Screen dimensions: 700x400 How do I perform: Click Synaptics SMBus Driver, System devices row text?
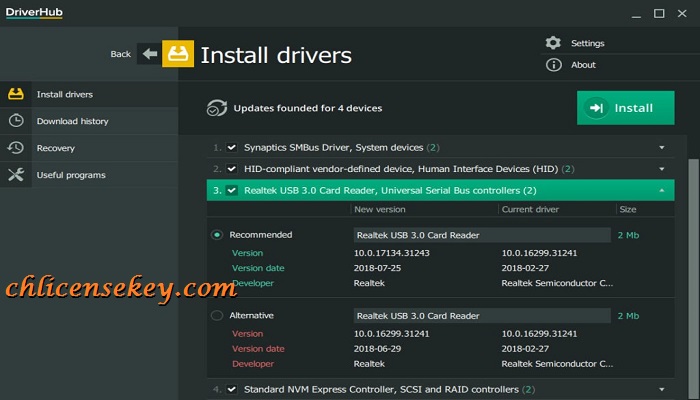(x=342, y=147)
